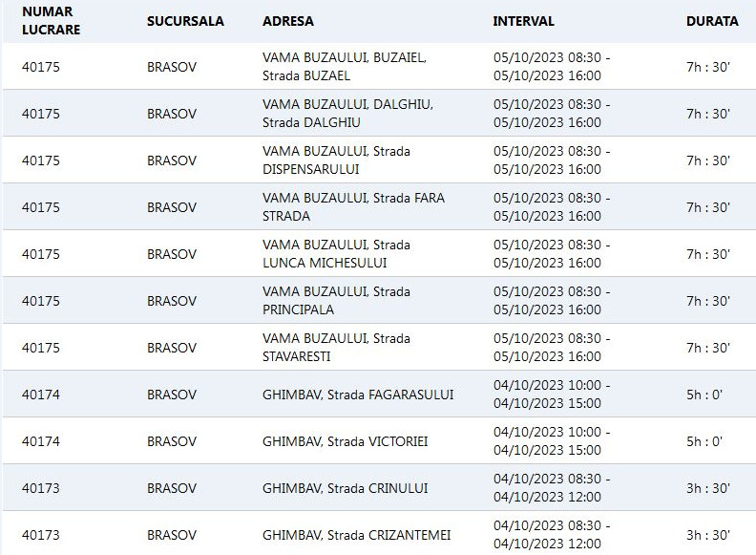The width and height of the screenshot is (756, 555).
Task: Select the GHIMBAV, Strada CRIZANTEMEI address
Action: pos(356,535)
